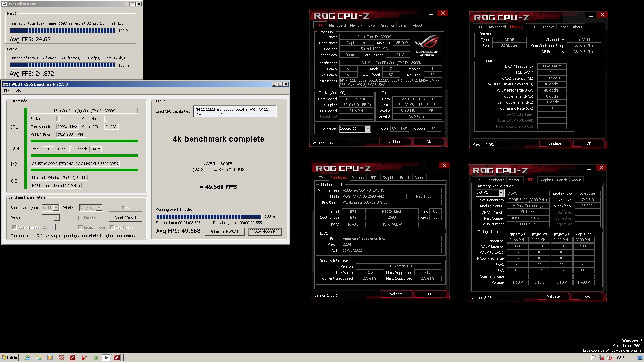Click the Core Speed 6298.4 MHz value
The image size is (644, 362).
coord(356,99)
